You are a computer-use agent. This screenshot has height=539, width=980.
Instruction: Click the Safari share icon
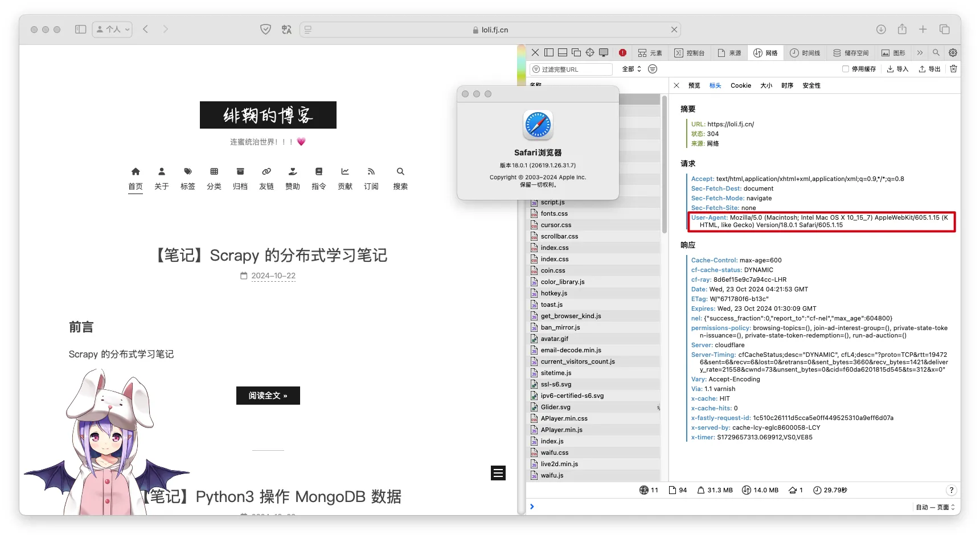pyautogui.click(x=902, y=30)
